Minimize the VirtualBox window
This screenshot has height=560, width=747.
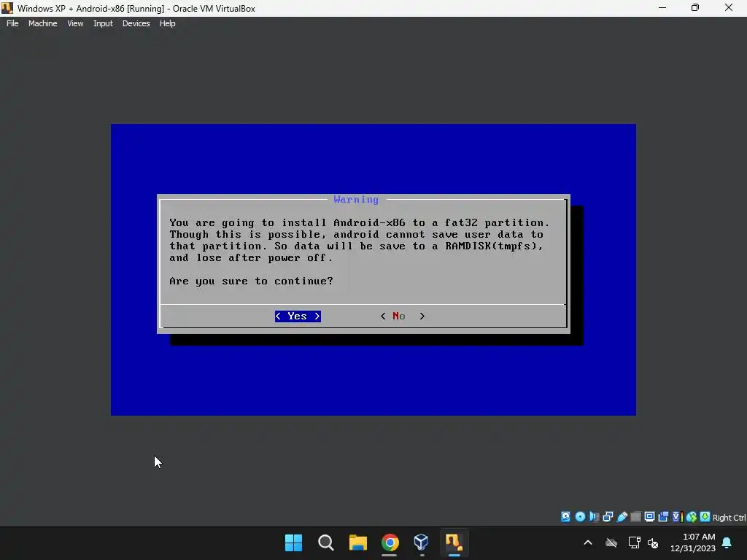point(662,8)
